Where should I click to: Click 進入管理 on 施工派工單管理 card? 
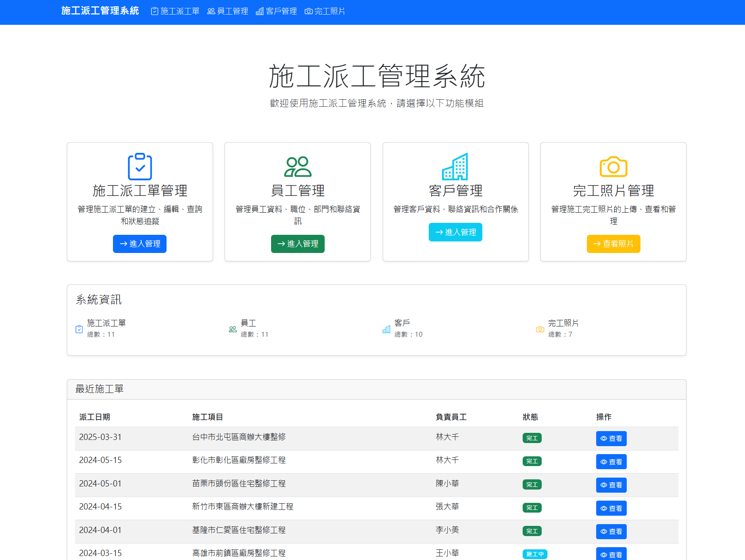[140, 244]
